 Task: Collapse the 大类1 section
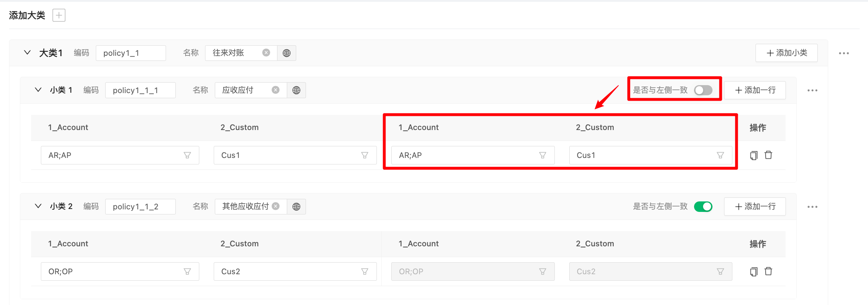pos(27,53)
